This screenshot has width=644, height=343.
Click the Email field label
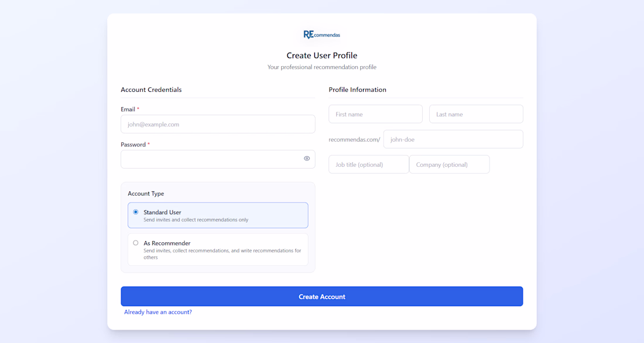coord(128,109)
